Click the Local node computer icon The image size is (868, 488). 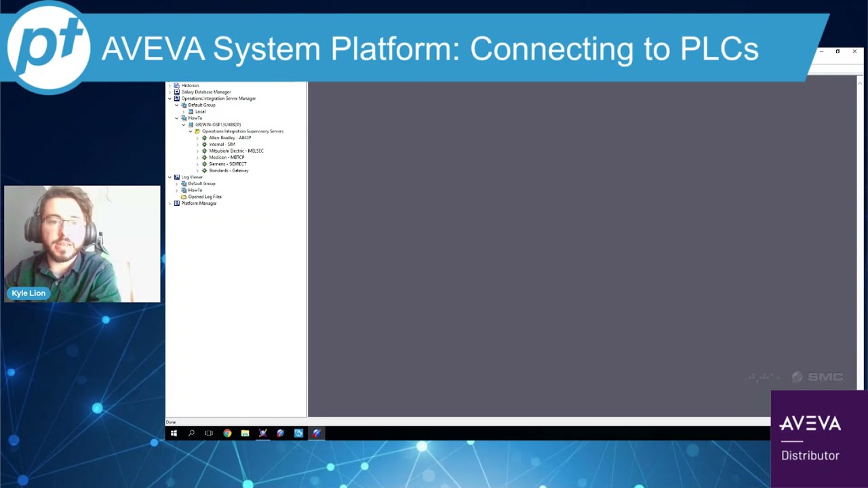pyautogui.click(x=191, y=112)
